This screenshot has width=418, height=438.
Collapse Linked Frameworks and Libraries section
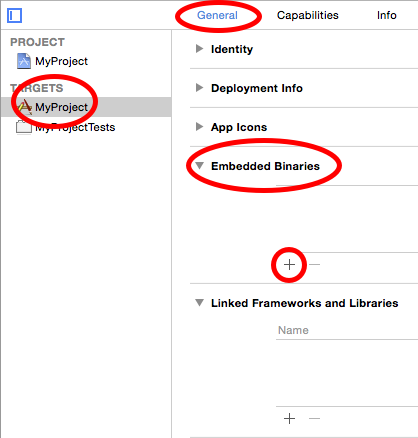pos(199,303)
